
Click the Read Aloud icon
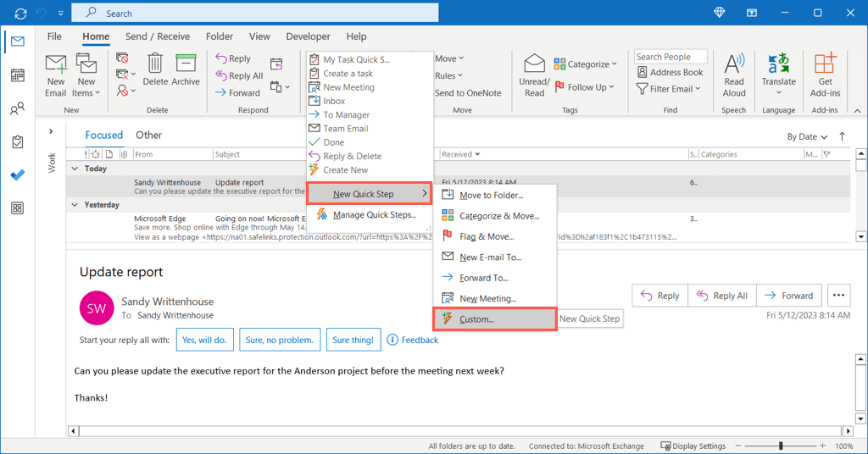click(x=734, y=64)
